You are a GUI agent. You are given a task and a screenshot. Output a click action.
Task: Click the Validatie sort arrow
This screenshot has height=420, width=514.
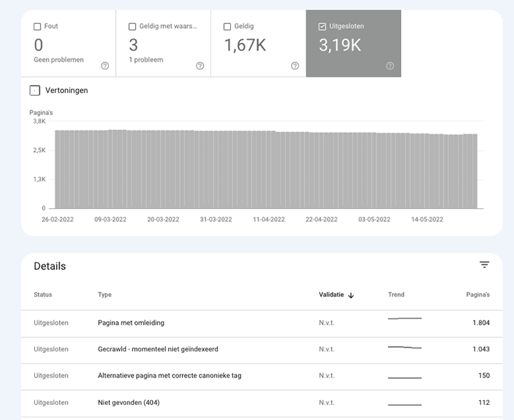[352, 295]
